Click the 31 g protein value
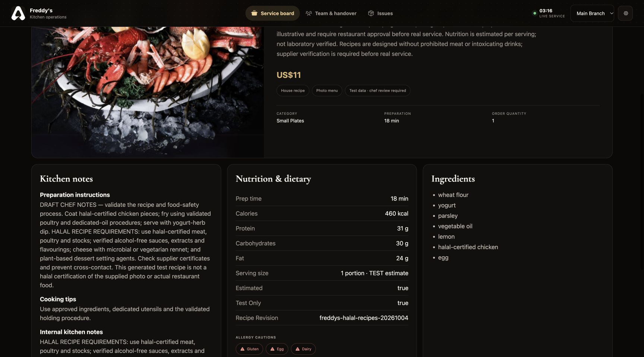 click(x=402, y=228)
